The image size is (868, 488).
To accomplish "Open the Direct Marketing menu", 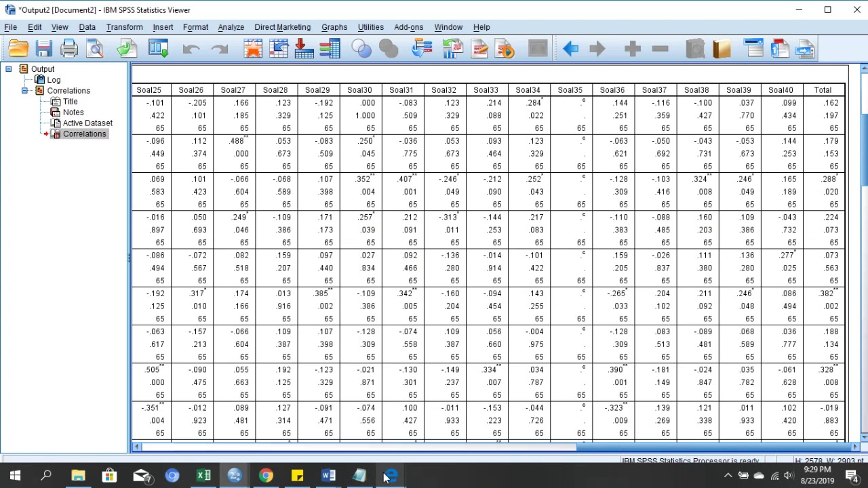I will coord(283,27).
